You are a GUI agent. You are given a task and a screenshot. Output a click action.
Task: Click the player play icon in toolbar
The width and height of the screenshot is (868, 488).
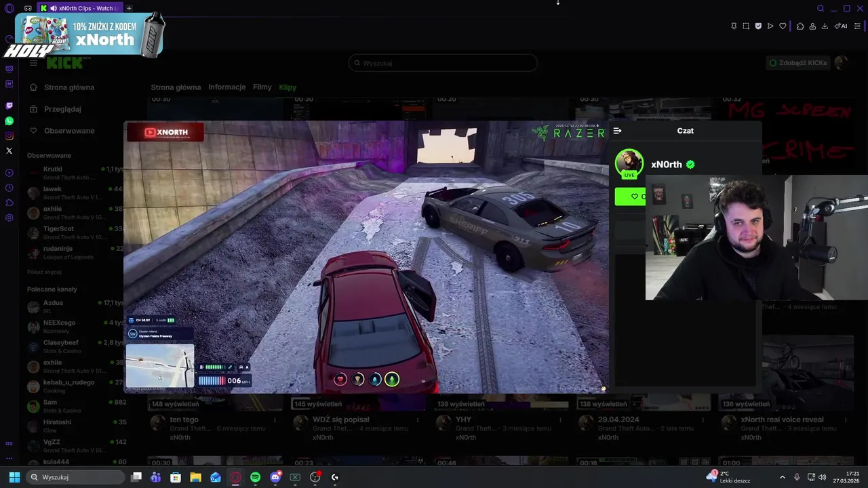click(770, 26)
